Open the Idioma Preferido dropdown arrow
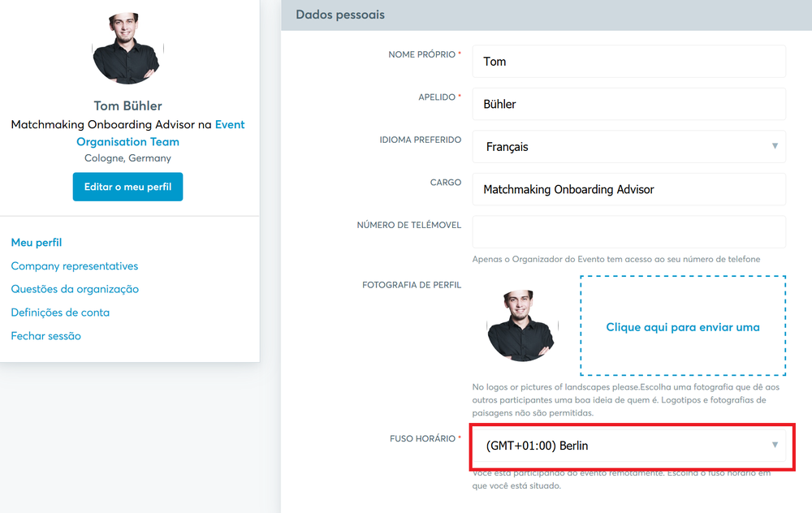The image size is (812, 513). [775, 146]
